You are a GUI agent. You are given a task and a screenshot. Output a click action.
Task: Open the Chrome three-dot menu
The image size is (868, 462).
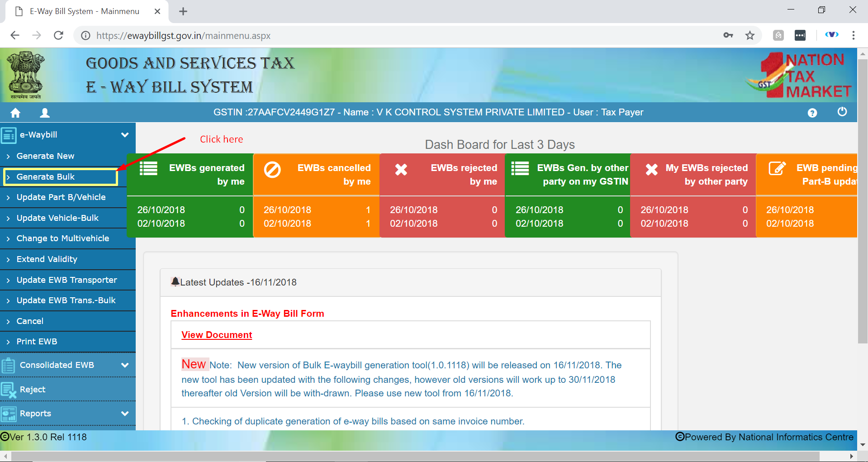point(853,35)
